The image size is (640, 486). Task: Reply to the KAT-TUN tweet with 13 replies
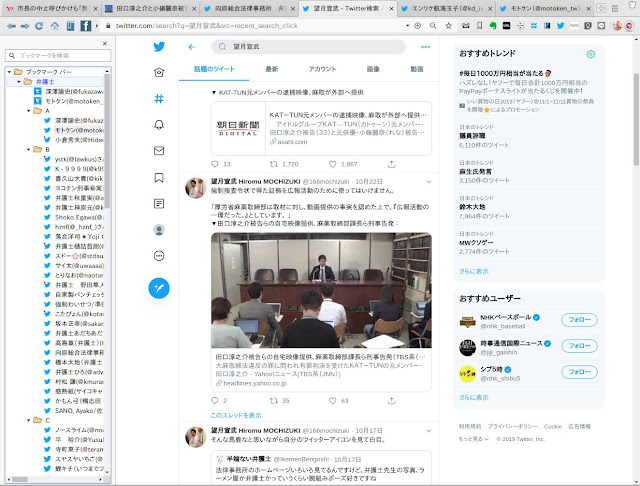point(215,164)
